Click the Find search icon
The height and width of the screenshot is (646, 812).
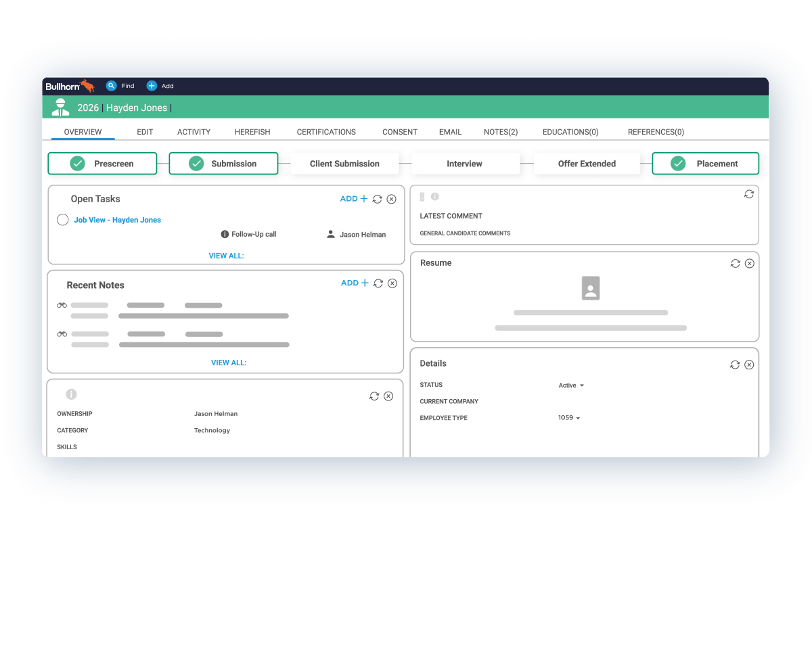pyautogui.click(x=112, y=86)
